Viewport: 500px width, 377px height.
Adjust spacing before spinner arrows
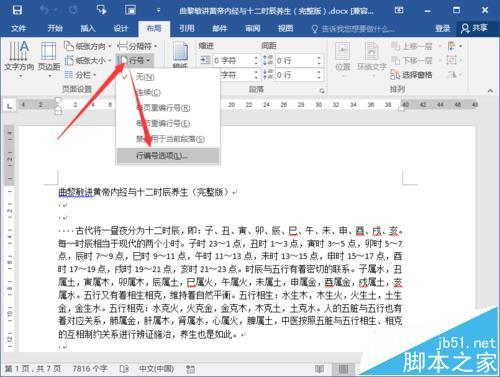click(319, 60)
